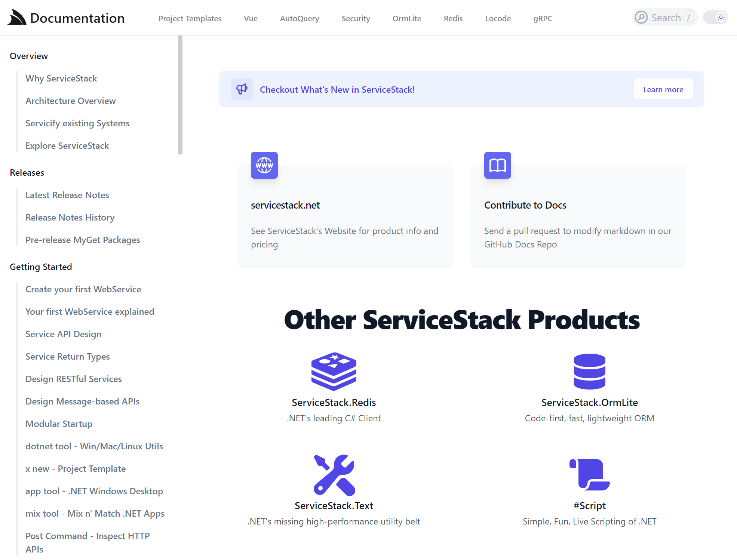Expand the Releases section in sidebar
The width and height of the screenshot is (737, 560).
[x=27, y=172]
